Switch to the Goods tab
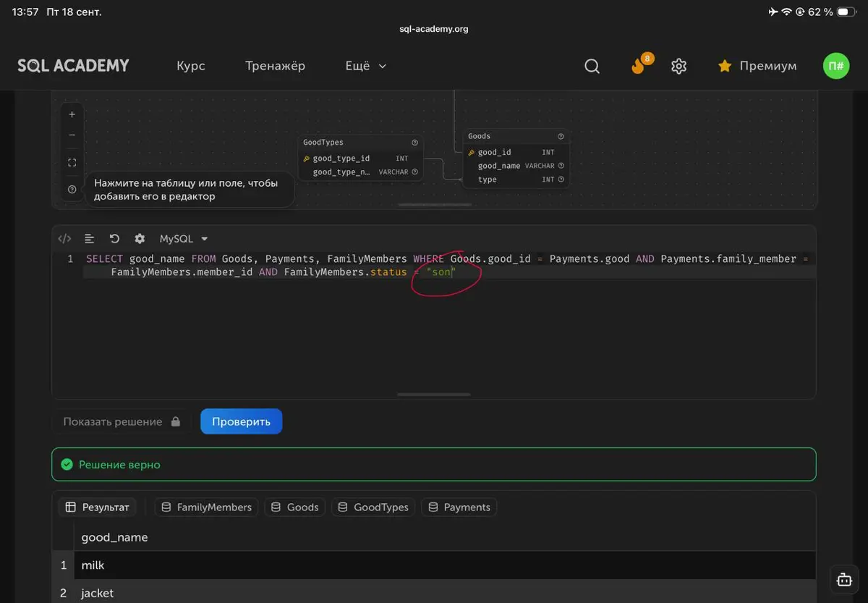 pos(294,507)
